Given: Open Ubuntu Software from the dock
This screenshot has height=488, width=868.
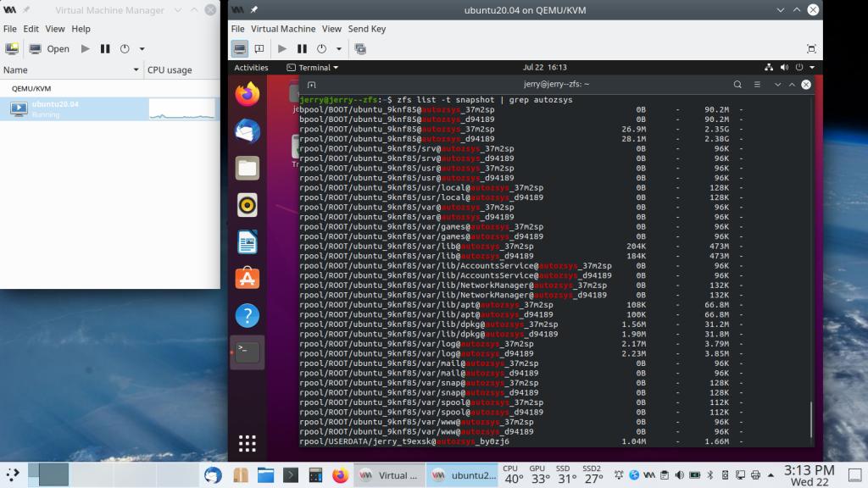Looking at the screenshot, I should click(248, 278).
